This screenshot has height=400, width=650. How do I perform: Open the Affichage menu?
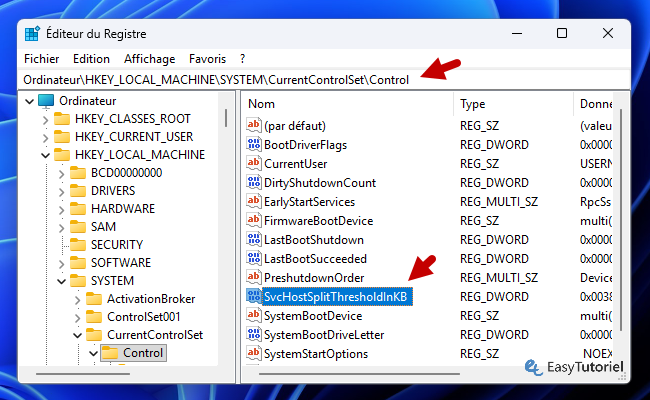pyautogui.click(x=149, y=59)
